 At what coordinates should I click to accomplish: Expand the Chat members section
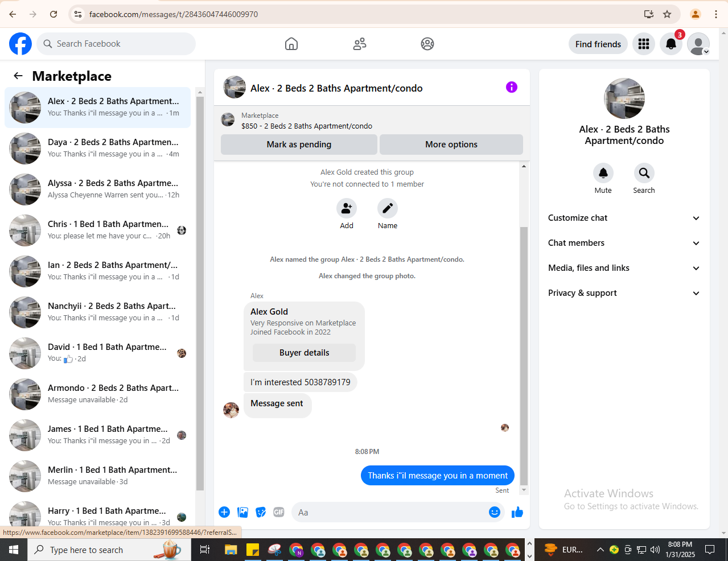[624, 243]
